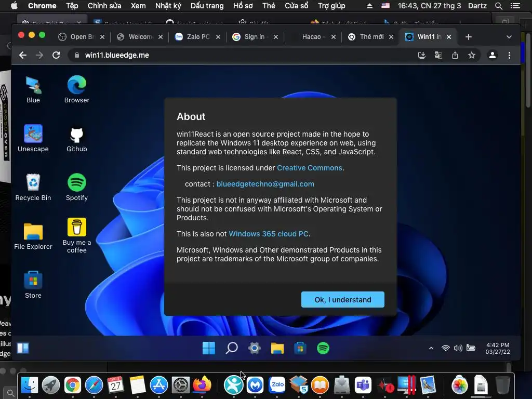This screenshot has height=399, width=532.
Task: Switch to the Sign in tab
Action: pos(255,37)
